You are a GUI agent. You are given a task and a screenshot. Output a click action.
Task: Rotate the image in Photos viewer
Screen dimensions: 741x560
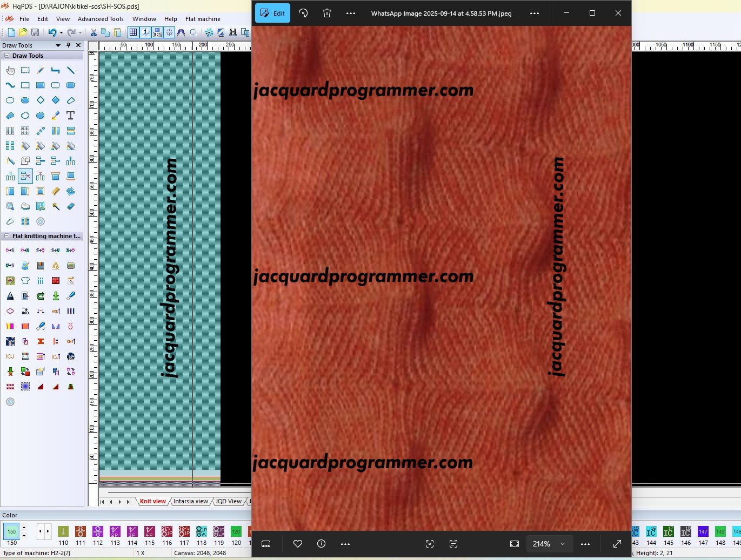[x=303, y=13]
